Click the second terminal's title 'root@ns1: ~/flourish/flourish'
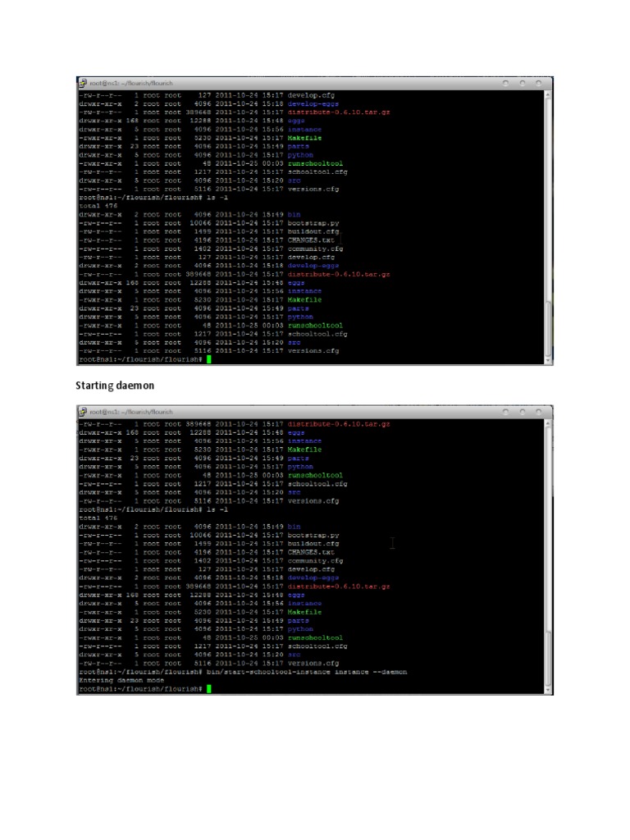The width and height of the screenshot is (630, 840). [131, 412]
